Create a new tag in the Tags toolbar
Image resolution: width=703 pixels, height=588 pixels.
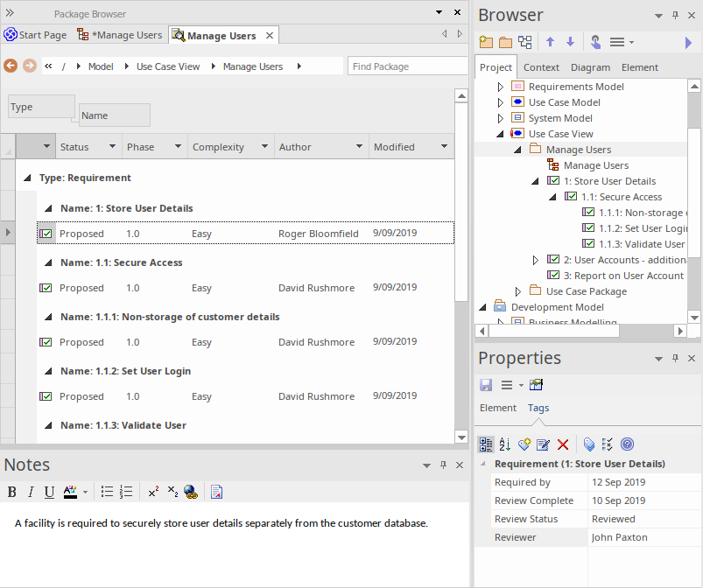524,444
